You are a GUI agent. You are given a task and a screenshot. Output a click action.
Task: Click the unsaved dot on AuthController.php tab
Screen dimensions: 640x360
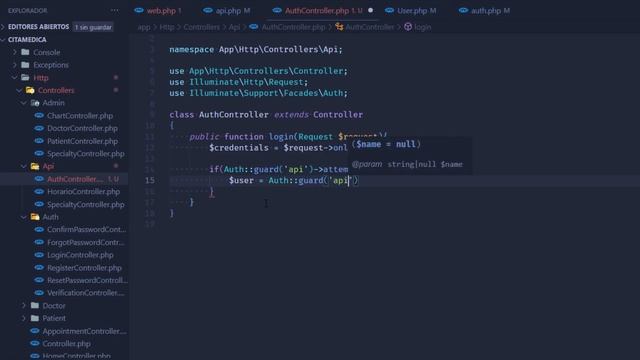[370, 10]
